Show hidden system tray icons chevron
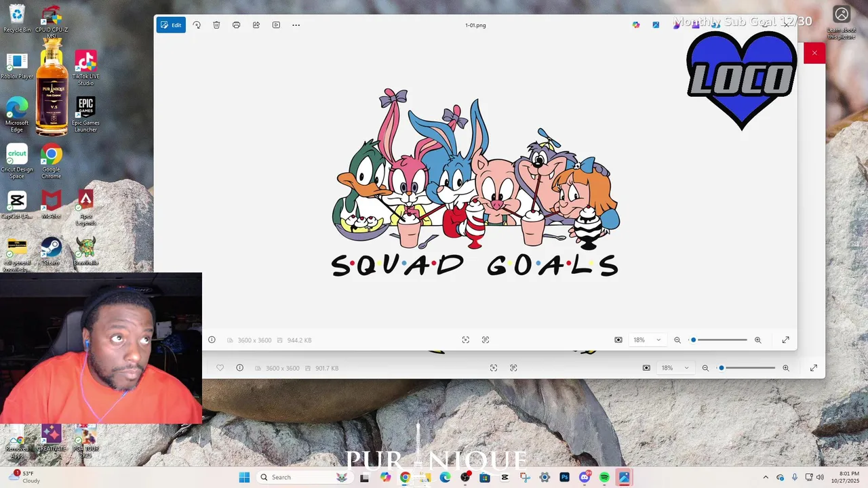 [766, 477]
